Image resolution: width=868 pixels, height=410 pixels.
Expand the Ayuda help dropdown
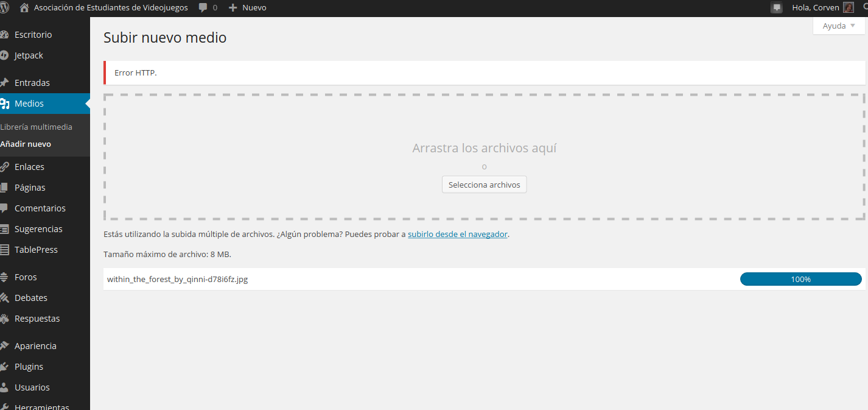839,26
